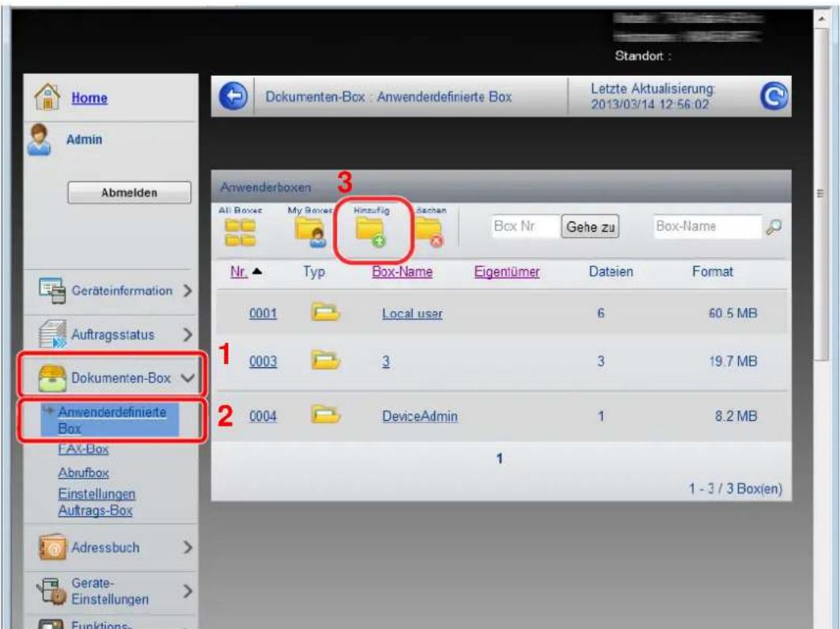Refresh page with the circular arrow icon
The height and width of the screenshot is (629, 840).
point(774,97)
